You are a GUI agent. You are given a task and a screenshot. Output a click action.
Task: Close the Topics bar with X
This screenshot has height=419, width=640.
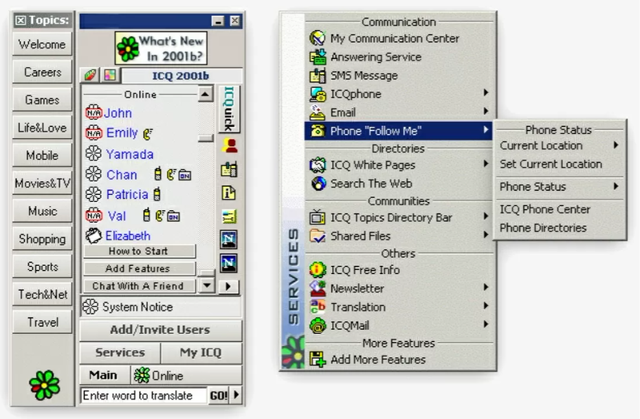coord(21,20)
